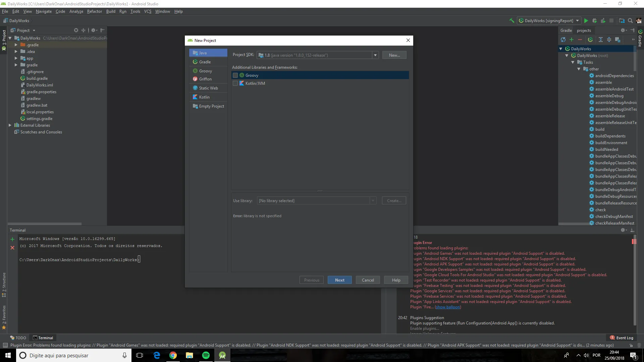Enable the Groovy library checkbox
The width and height of the screenshot is (644, 362).
click(x=235, y=75)
